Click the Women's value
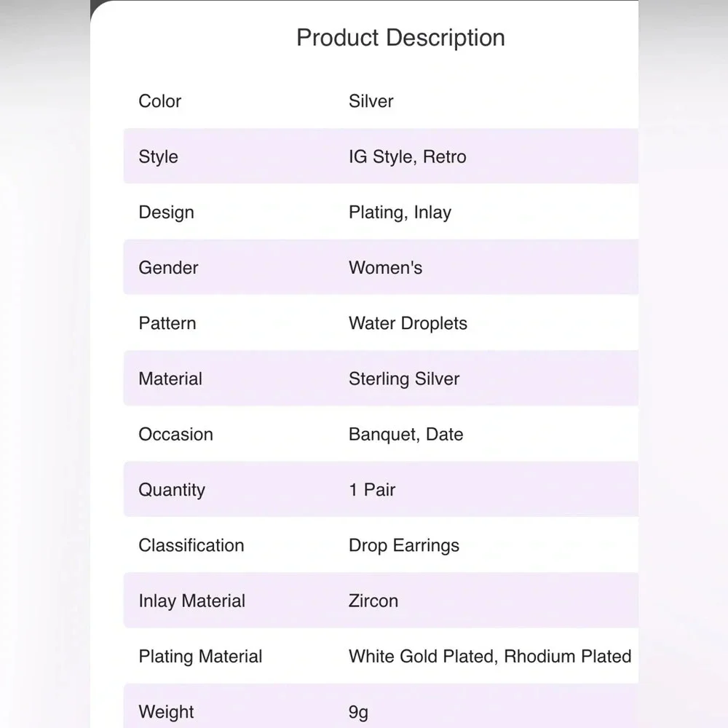The height and width of the screenshot is (728, 728). tap(385, 267)
